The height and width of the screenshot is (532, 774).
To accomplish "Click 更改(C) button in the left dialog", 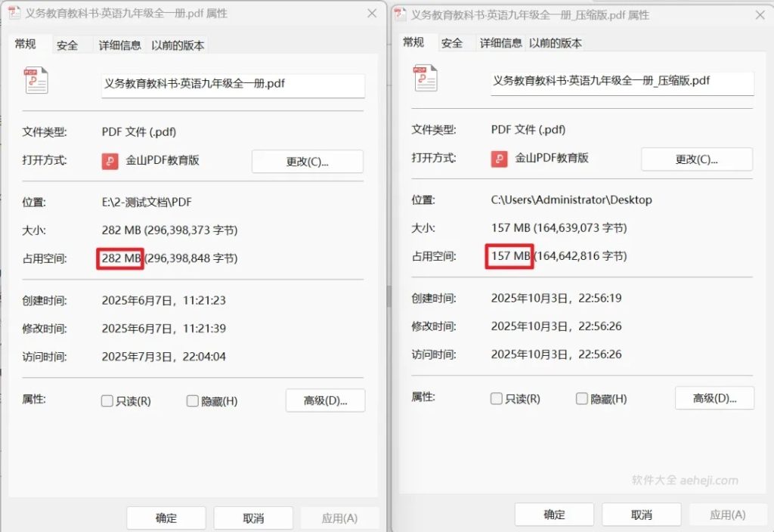I will tap(307, 161).
